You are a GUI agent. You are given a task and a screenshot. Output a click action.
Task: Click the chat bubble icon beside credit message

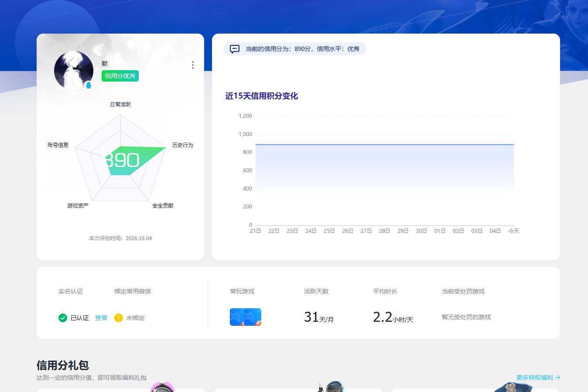pyautogui.click(x=235, y=49)
